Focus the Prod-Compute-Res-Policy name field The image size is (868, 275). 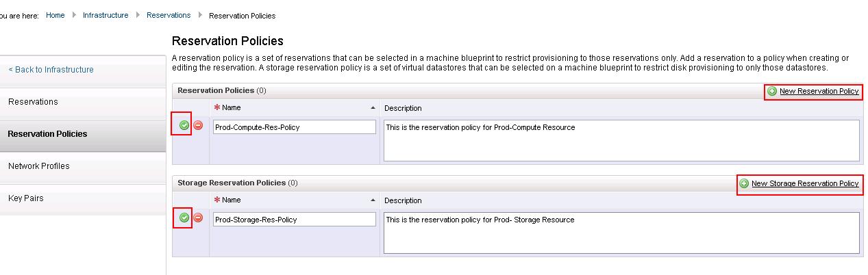coord(295,127)
